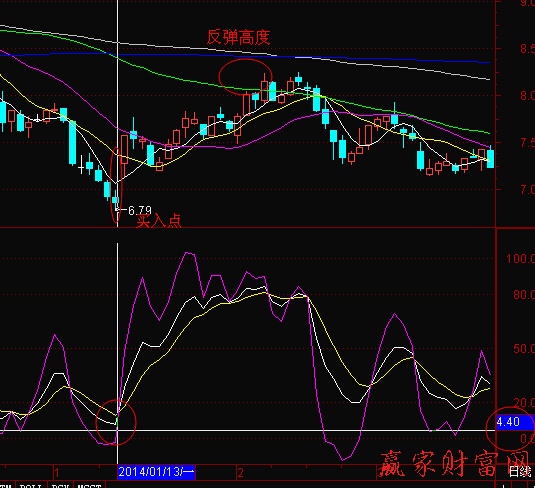Click month marker 1 on the time axis
Viewport: 535px width, 488px height.
point(57,473)
